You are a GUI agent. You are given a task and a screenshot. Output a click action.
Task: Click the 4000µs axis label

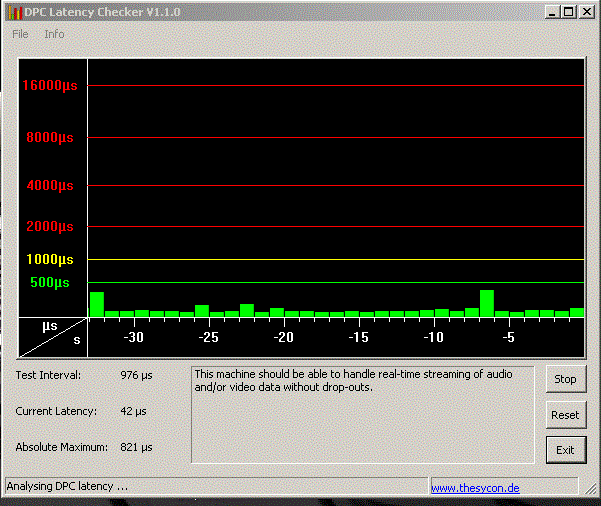click(50, 186)
